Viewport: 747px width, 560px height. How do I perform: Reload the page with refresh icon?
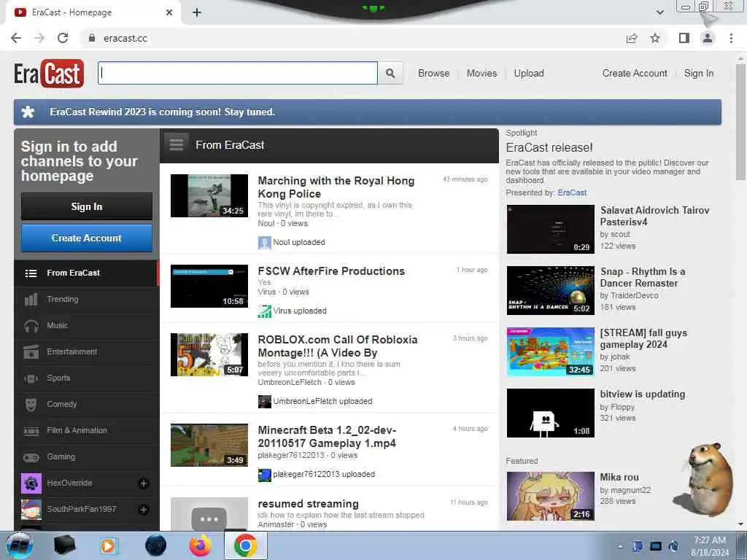click(x=63, y=38)
